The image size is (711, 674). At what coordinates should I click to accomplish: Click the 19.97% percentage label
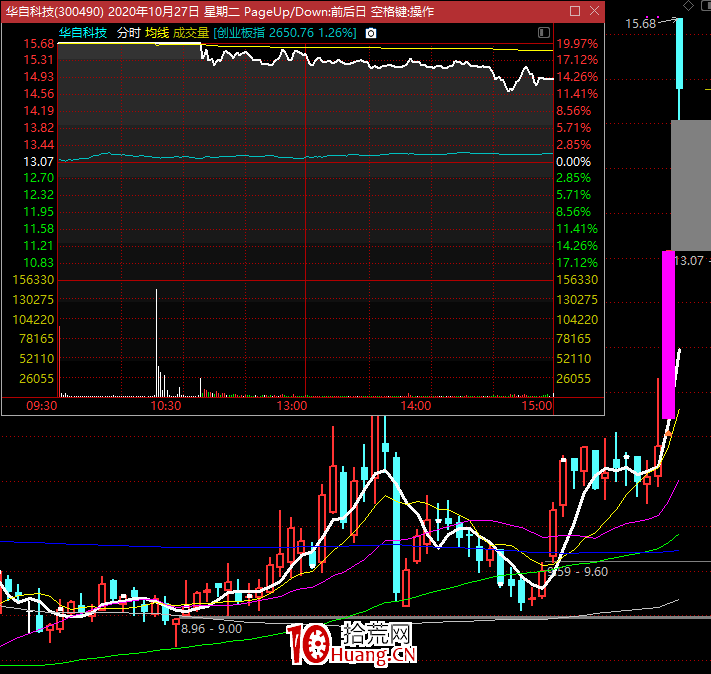pos(577,44)
